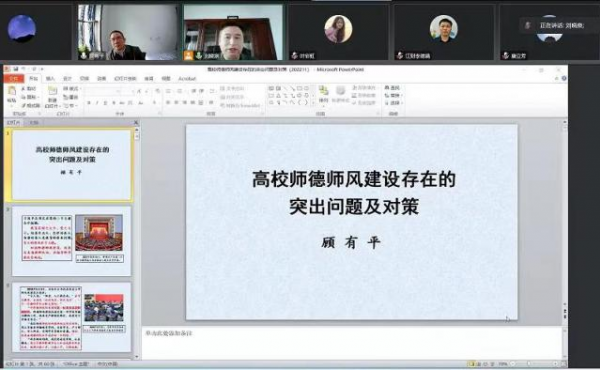
Task: Close the slide thumbnail pane with X
Action: [136, 122]
